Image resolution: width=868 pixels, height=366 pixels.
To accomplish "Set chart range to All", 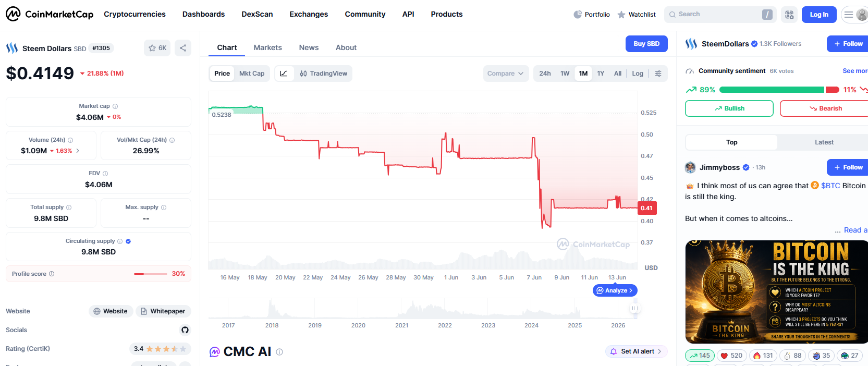I will coord(618,74).
